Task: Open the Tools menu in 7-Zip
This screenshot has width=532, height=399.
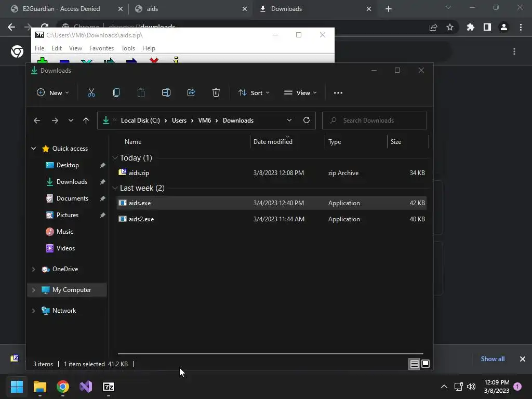Action: [128, 48]
